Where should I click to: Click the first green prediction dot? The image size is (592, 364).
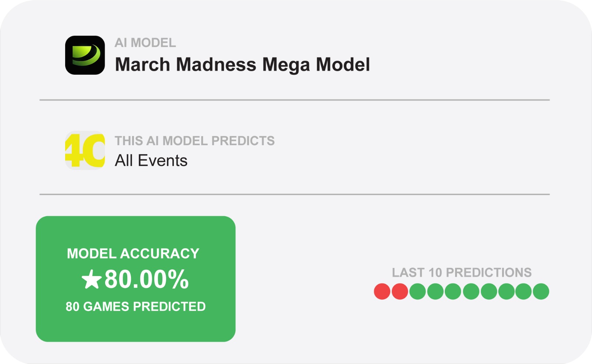pyautogui.click(x=418, y=292)
